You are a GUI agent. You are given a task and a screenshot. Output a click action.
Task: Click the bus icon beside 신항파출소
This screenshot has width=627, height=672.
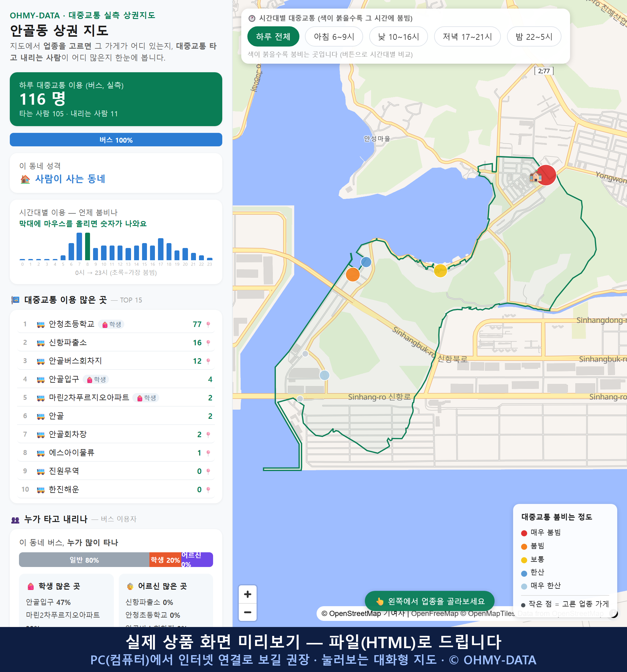pos(40,343)
